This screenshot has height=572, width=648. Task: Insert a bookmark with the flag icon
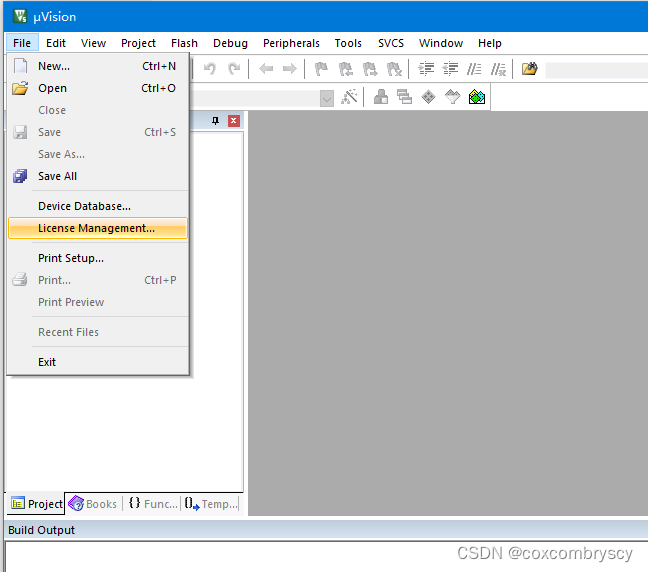(x=321, y=69)
